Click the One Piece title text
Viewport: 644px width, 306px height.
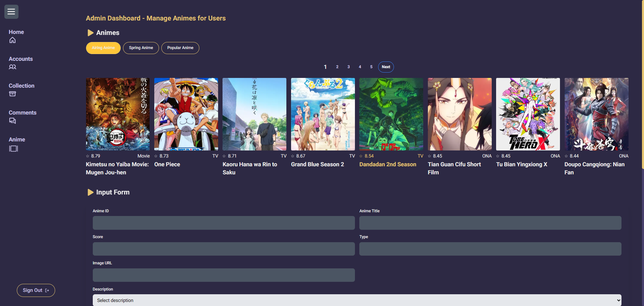(x=167, y=165)
